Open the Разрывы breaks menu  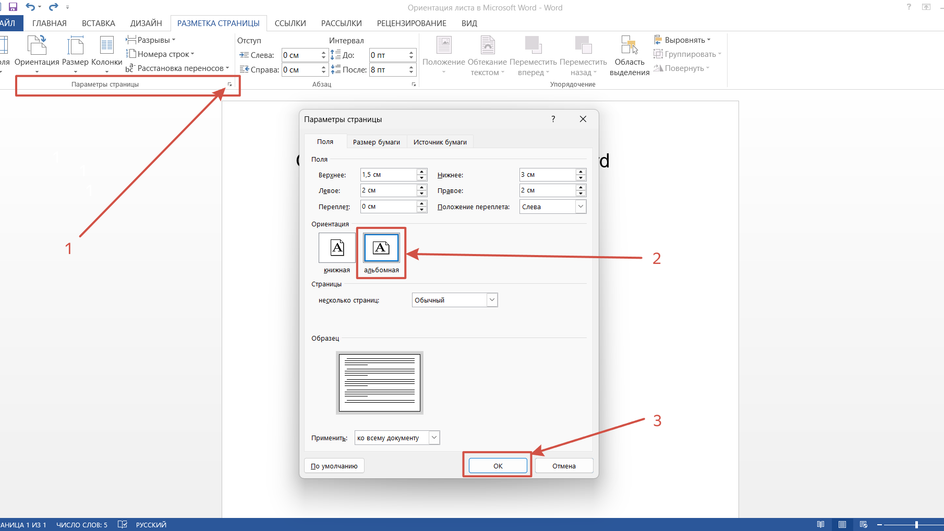(x=151, y=40)
